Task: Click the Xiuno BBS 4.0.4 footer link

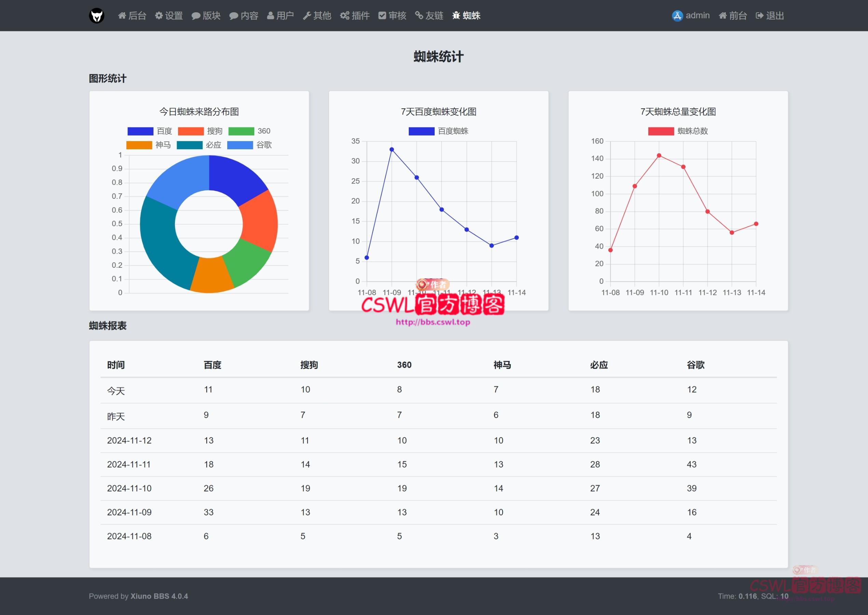Action: tap(159, 596)
